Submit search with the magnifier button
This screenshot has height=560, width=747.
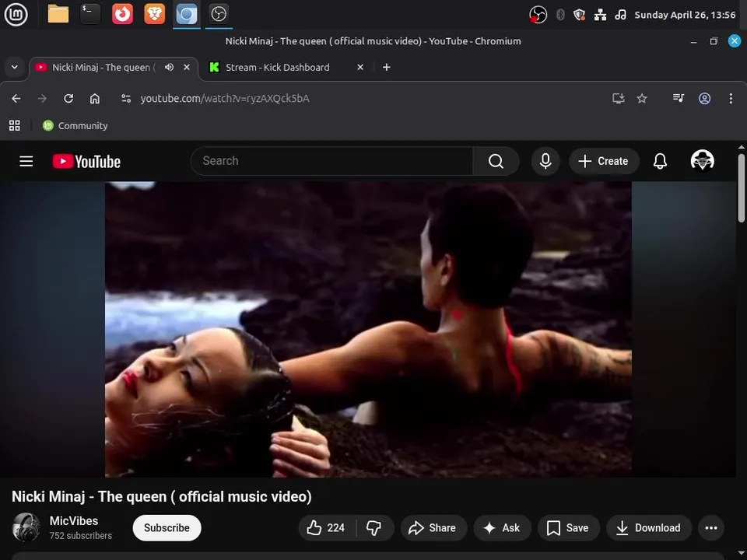pos(496,161)
